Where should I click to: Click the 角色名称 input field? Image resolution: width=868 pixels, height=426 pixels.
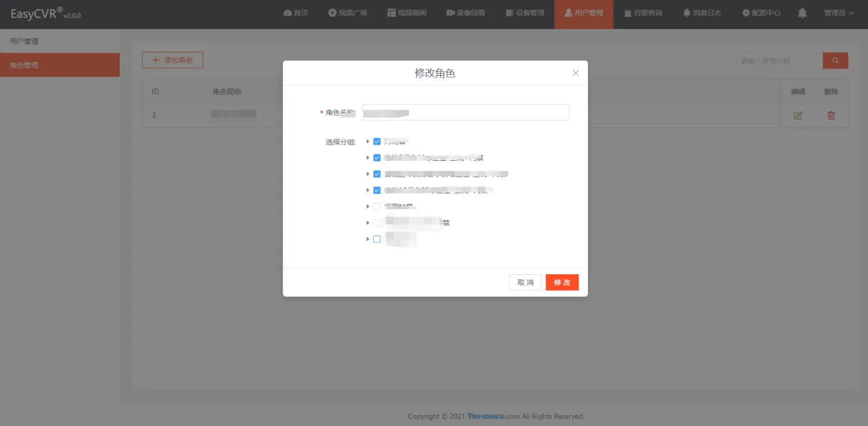(466, 113)
